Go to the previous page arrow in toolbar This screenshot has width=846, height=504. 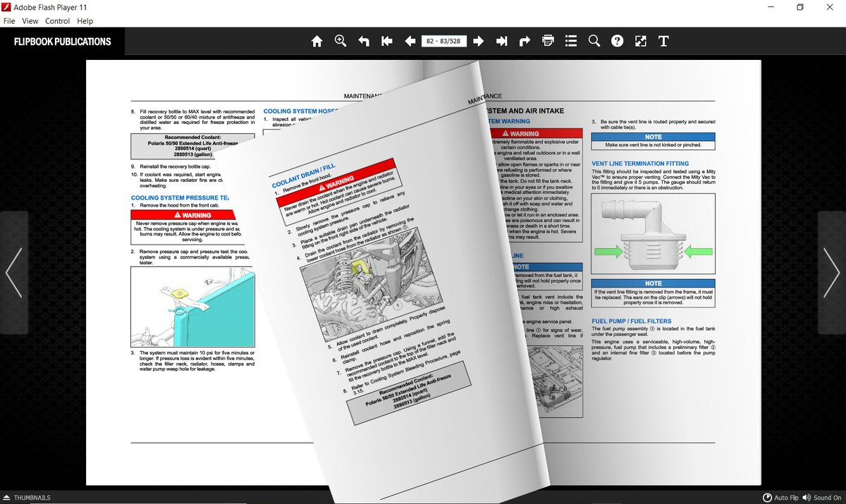coord(410,42)
